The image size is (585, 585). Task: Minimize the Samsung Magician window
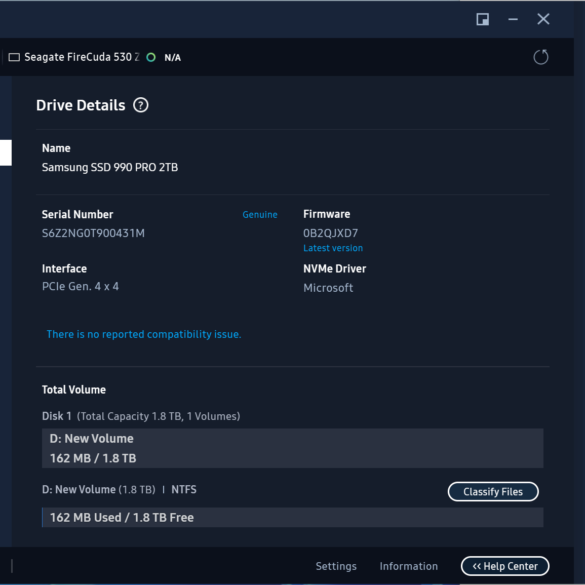[513, 19]
